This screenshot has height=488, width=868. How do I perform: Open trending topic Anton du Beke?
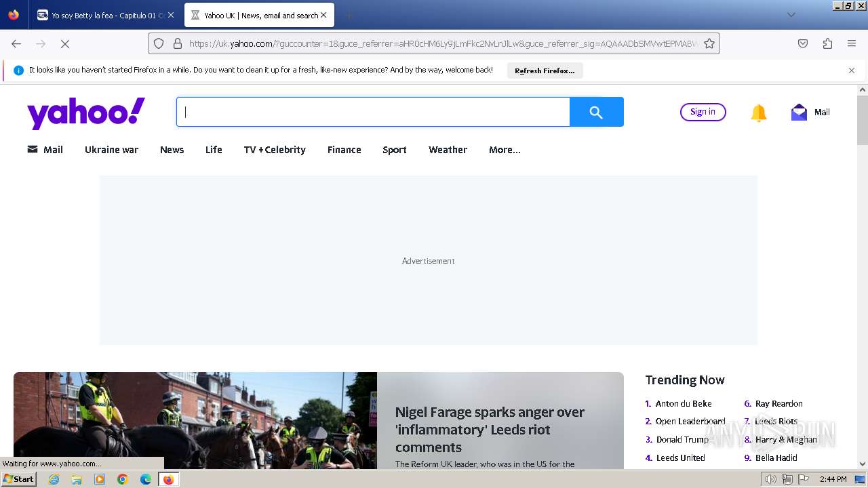(x=684, y=403)
